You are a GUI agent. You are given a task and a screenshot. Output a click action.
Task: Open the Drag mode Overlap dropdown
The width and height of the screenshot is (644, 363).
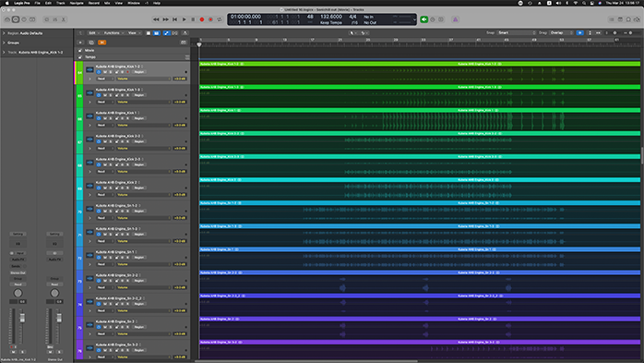tap(562, 33)
